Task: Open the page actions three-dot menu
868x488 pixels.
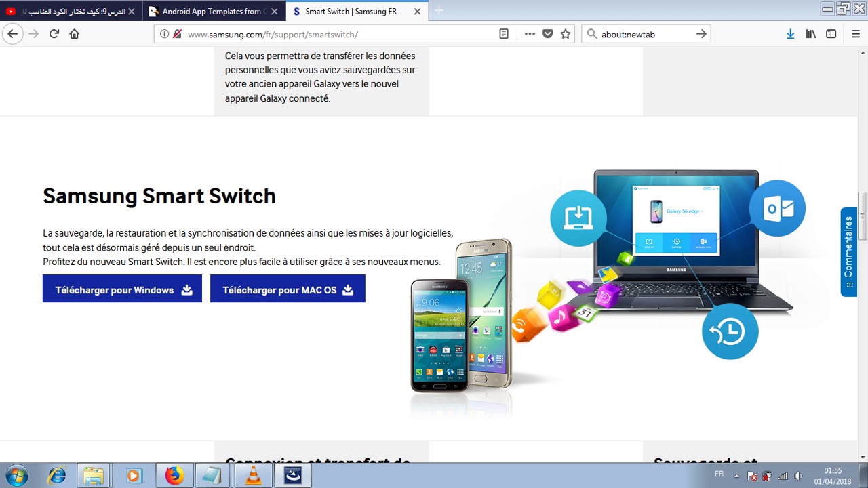Action: click(530, 34)
